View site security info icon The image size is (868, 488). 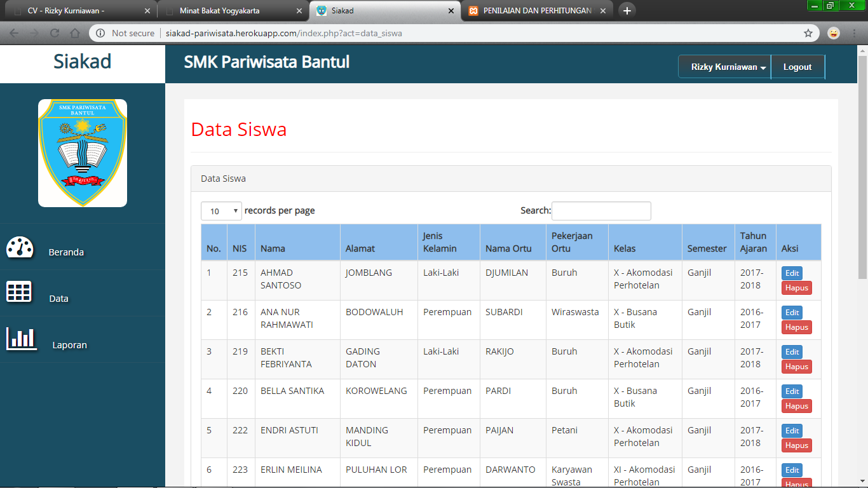point(100,33)
